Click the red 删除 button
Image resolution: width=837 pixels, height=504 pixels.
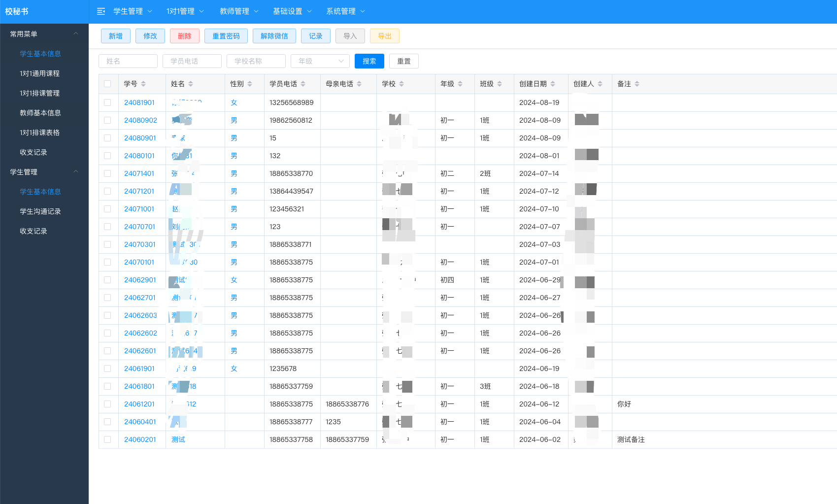[x=185, y=36]
